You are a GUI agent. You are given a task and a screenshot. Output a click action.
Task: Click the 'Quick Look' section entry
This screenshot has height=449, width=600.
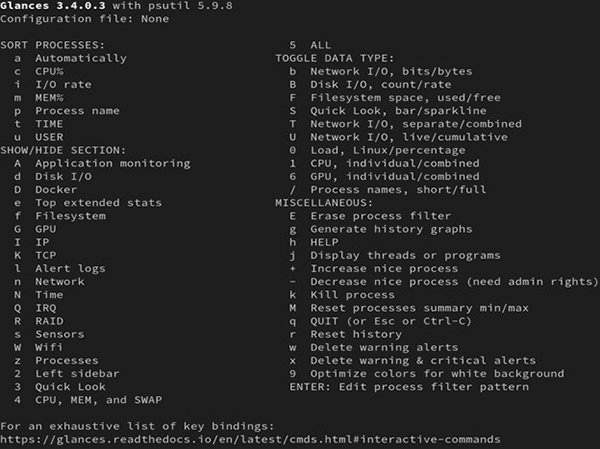coord(69,386)
